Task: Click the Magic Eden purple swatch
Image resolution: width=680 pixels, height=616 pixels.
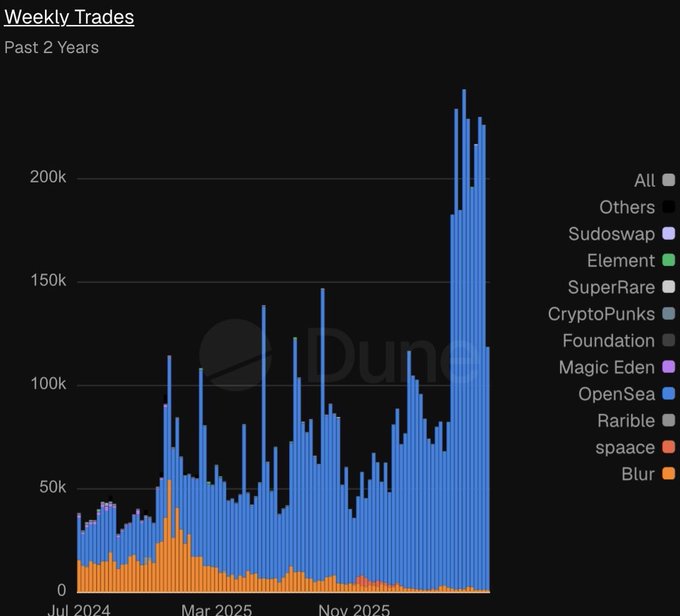Action: (x=669, y=367)
